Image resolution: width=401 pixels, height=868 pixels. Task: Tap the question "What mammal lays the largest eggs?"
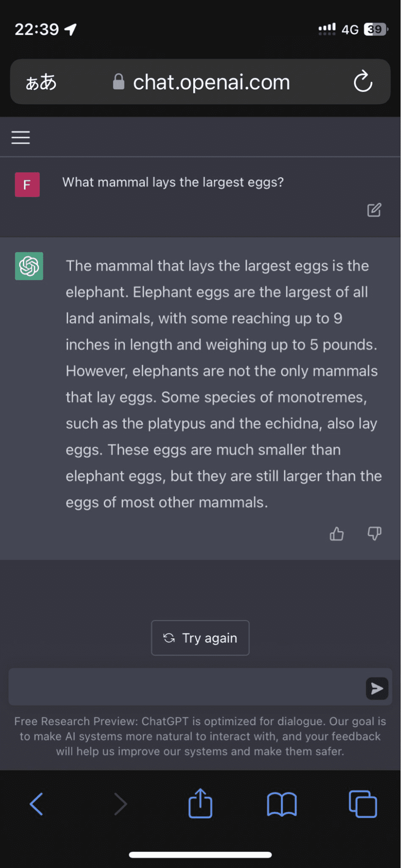pyautogui.click(x=173, y=182)
